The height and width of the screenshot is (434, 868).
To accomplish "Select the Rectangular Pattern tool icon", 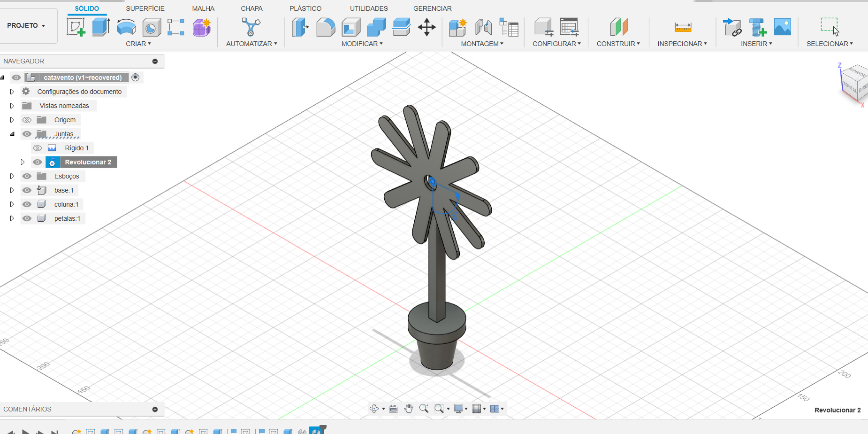I will click(x=176, y=27).
